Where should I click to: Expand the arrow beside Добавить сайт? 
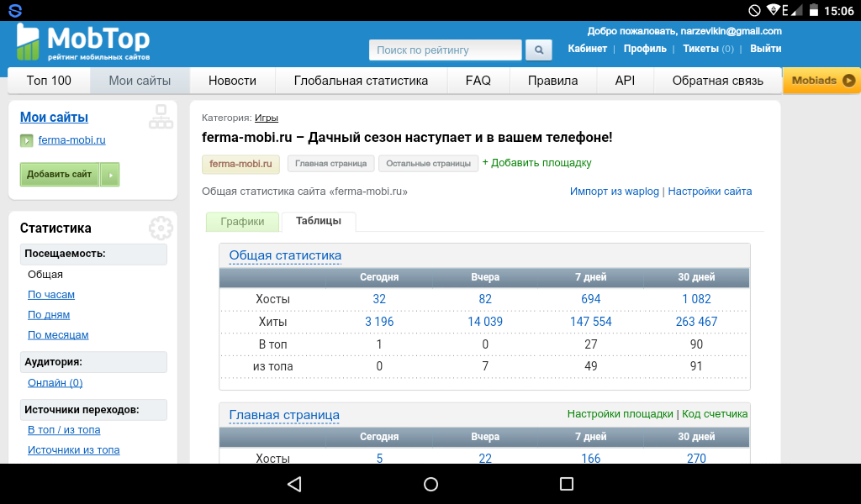(x=110, y=175)
